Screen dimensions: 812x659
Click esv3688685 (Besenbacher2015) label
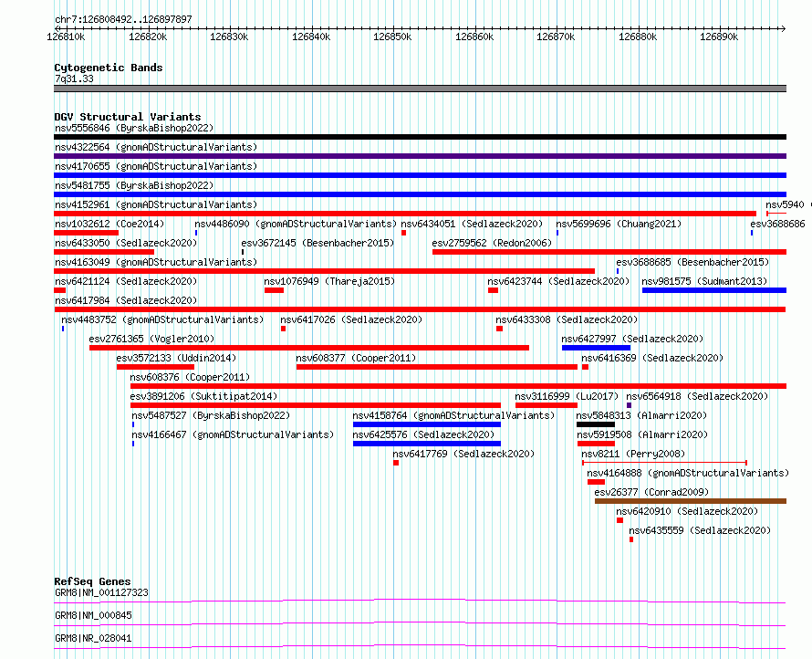[x=692, y=262]
